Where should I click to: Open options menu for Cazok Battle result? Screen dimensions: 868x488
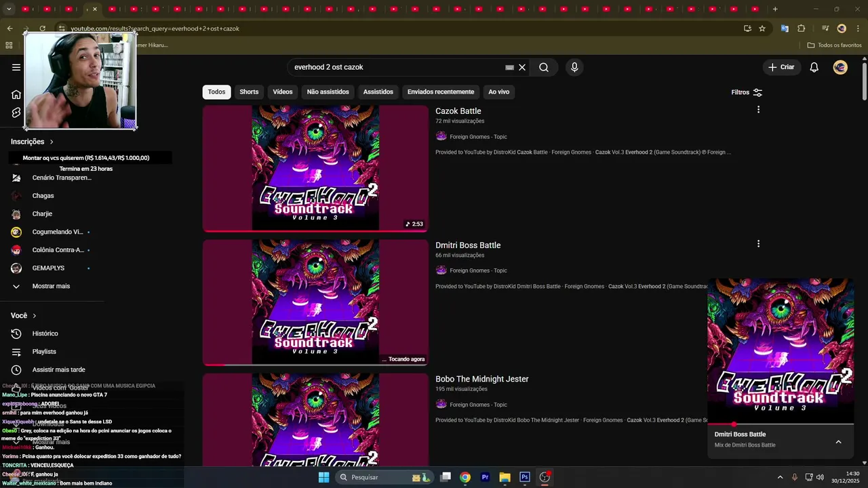point(758,109)
